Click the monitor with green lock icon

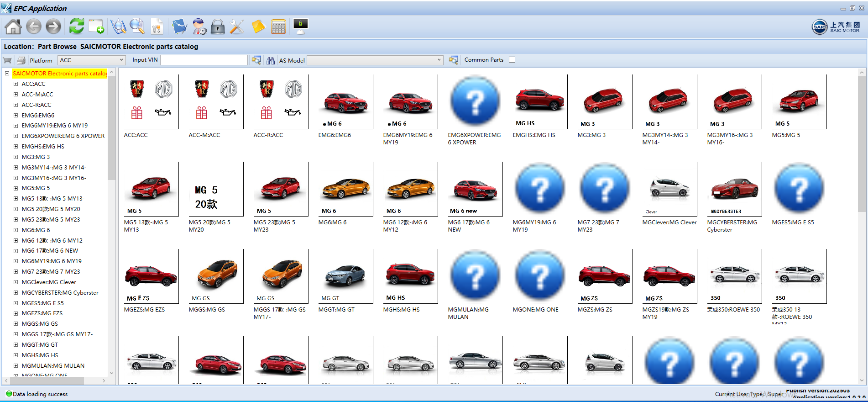click(x=301, y=26)
